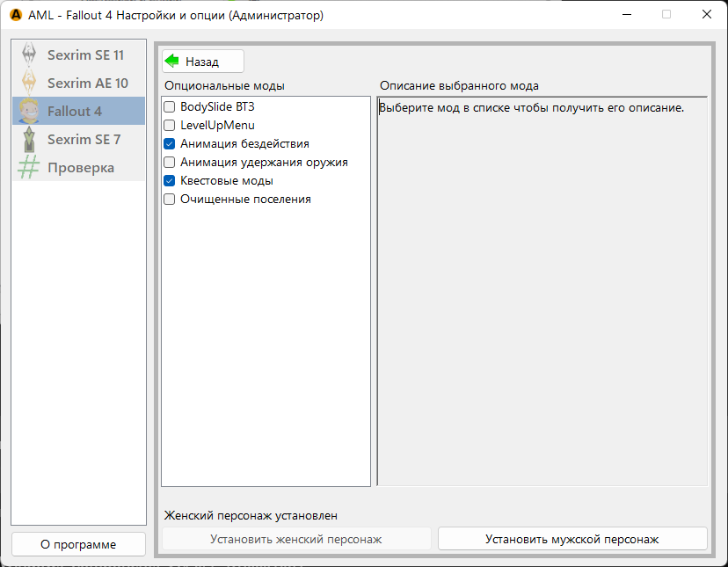Click the Назад button label
This screenshot has height=567, width=728.
tap(202, 62)
